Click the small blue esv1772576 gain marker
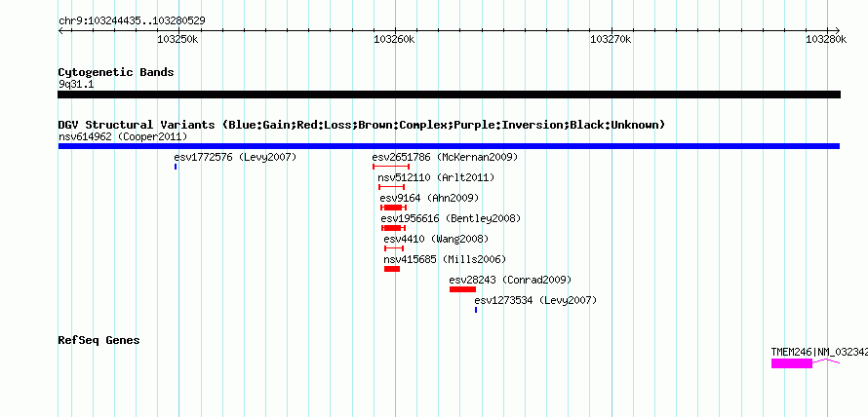868x417 pixels. (176, 167)
